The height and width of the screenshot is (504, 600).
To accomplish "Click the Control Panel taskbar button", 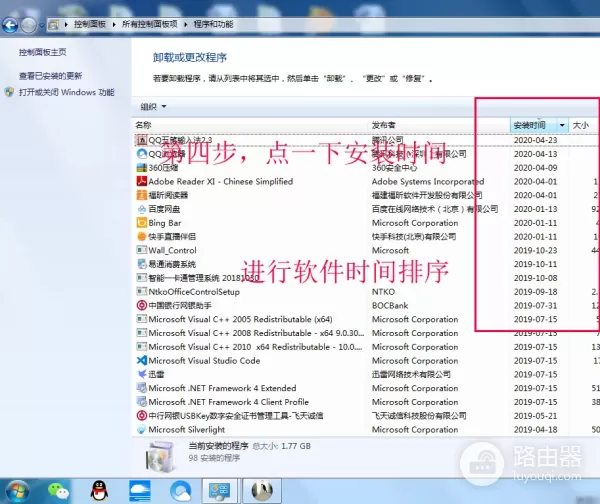I will tap(219, 491).
